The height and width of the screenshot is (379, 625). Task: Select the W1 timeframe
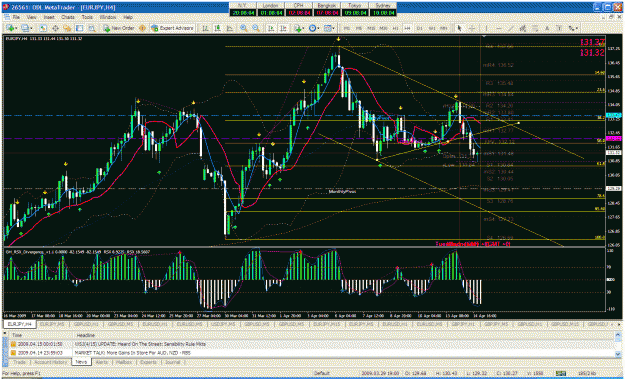click(432, 28)
